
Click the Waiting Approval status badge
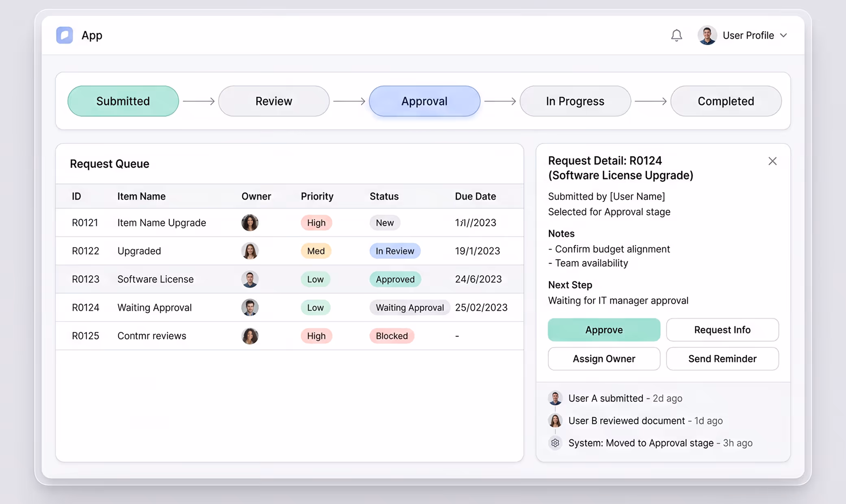[x=410, y=307]
